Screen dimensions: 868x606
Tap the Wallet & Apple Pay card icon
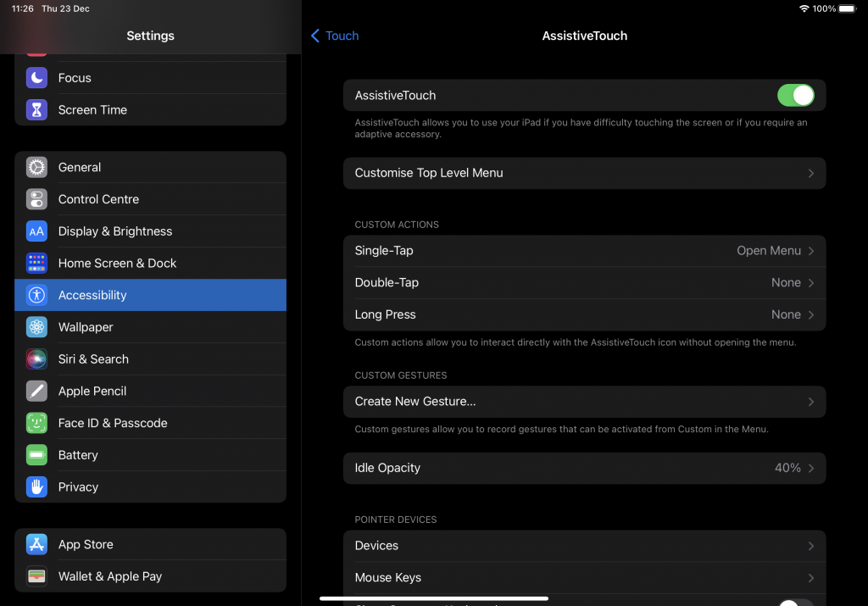tap(36, 576)
